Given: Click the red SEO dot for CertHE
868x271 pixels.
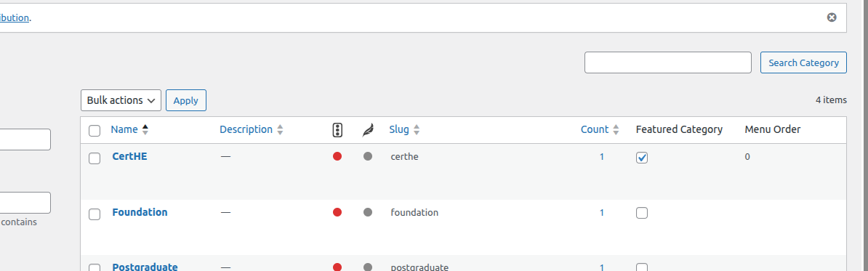Looking at the screenshot, I should click(x=337, y=156).
